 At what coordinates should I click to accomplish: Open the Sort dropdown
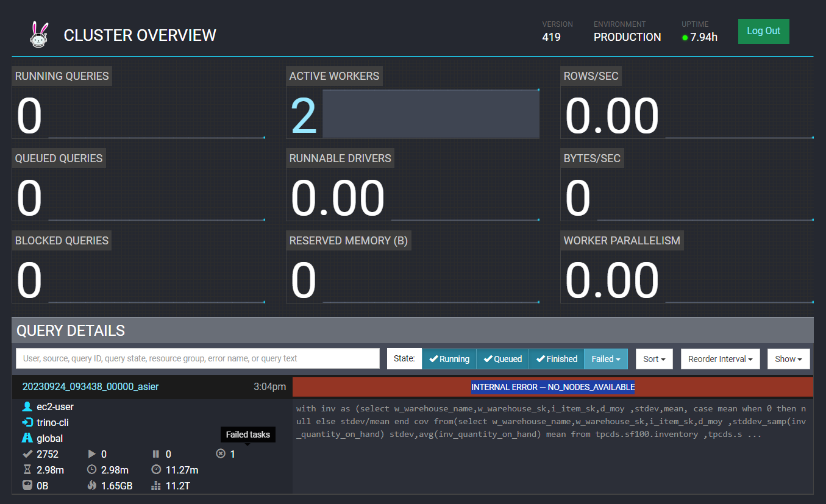pos(654,359)
